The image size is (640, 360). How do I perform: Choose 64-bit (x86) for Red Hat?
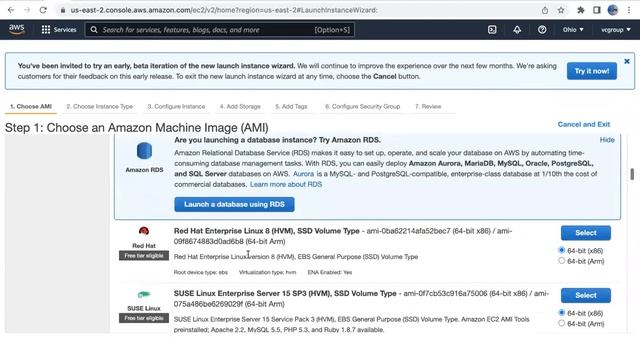[562, 250]
